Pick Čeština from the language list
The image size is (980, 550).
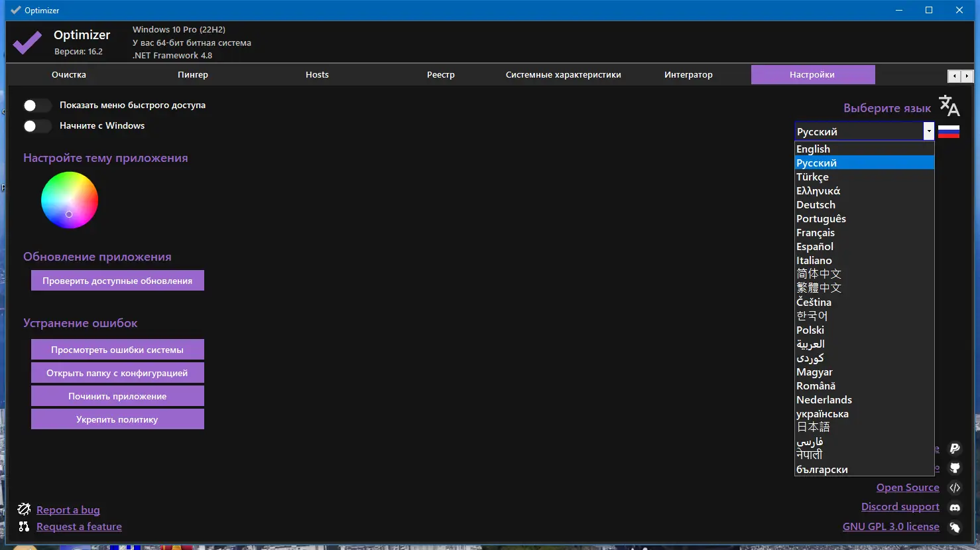coord(865,302)
